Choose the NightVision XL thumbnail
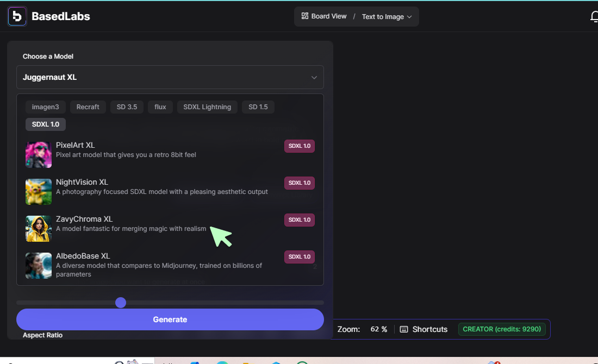Viewport: 598px width, 364px height. (39, 192)
